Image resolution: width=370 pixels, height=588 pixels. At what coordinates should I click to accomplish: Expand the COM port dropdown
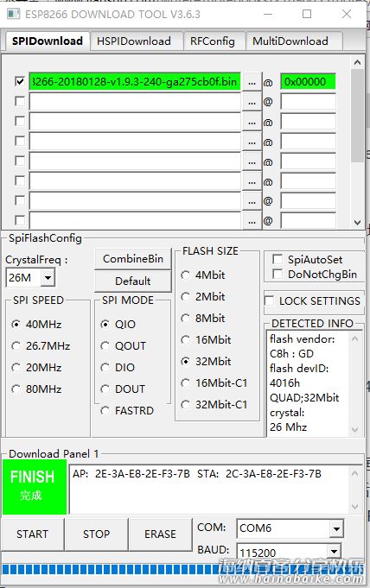coord(336,528)
